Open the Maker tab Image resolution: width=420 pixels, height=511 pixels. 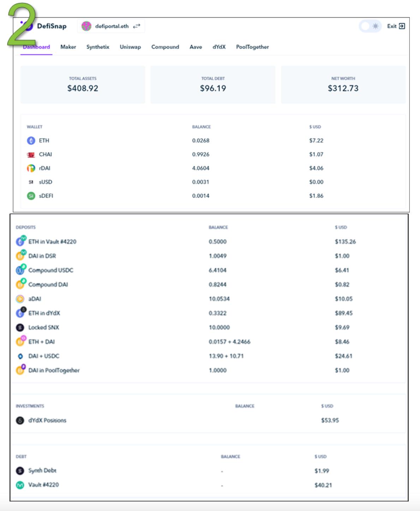pos(68,47)
